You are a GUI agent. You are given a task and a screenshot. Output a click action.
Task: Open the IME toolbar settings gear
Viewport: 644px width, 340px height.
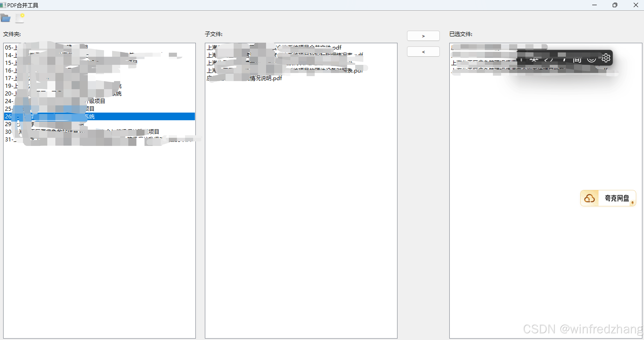click(606, 58)
